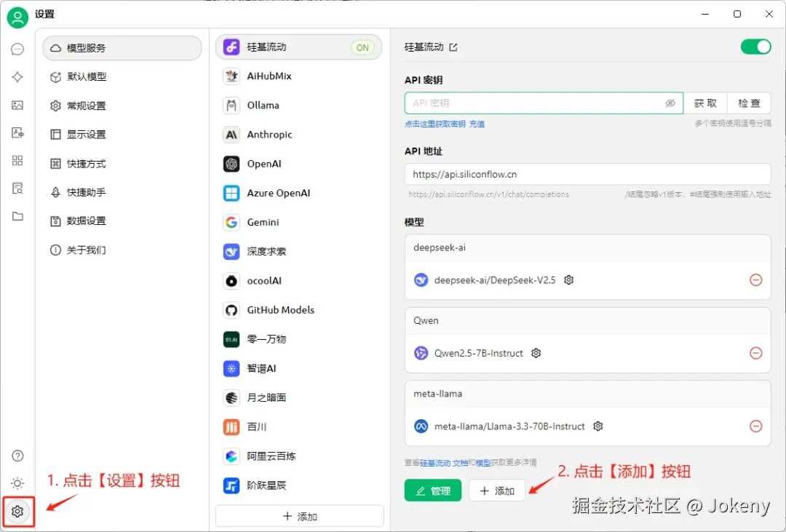Select the GitHub Models provider

[299, 310]
